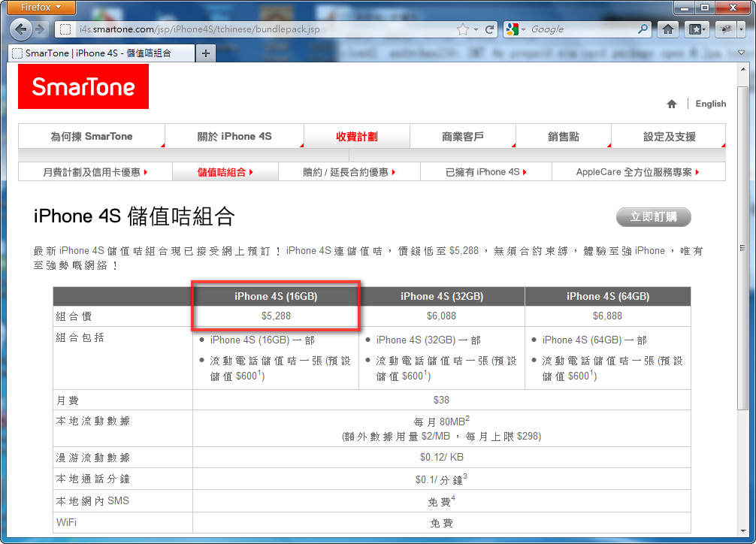Click the 本地網內 SMS row label

[x=92, y=501]
